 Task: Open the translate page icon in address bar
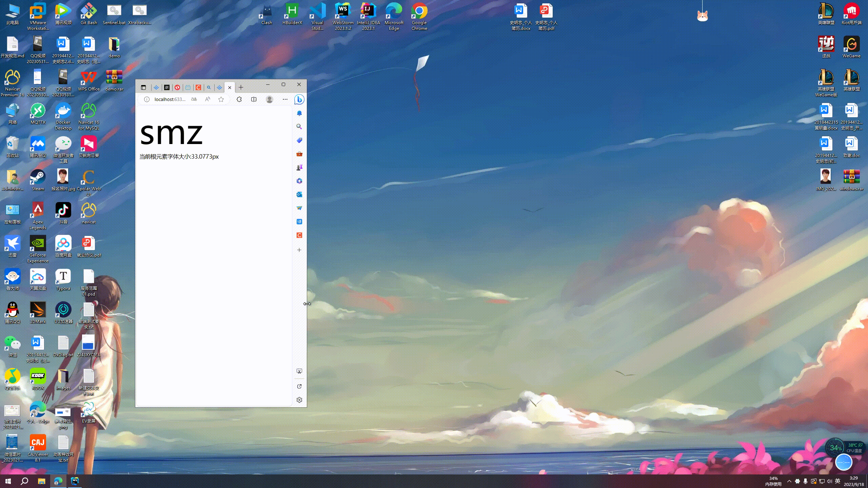[x=194, y=99]
